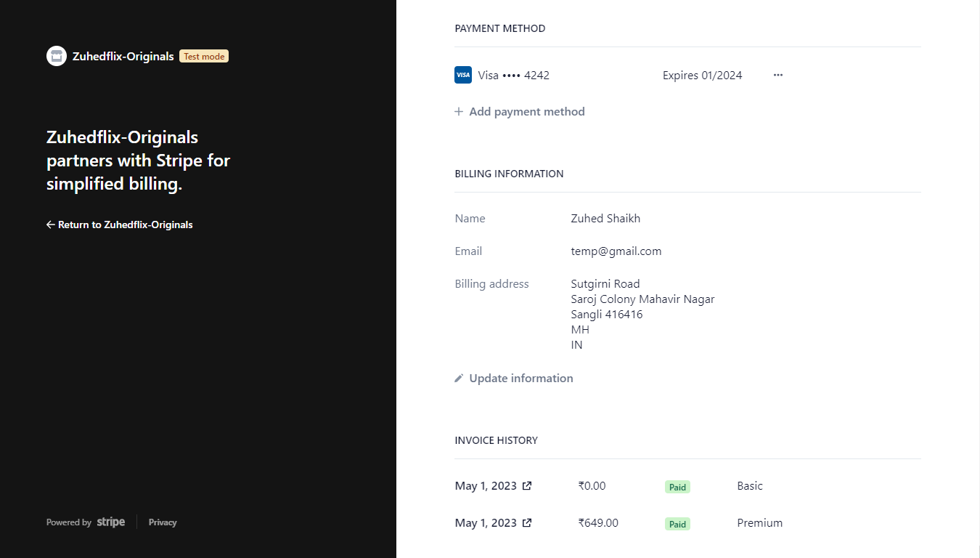Click the pencil icon beside Update information

[x=459, y=379]
